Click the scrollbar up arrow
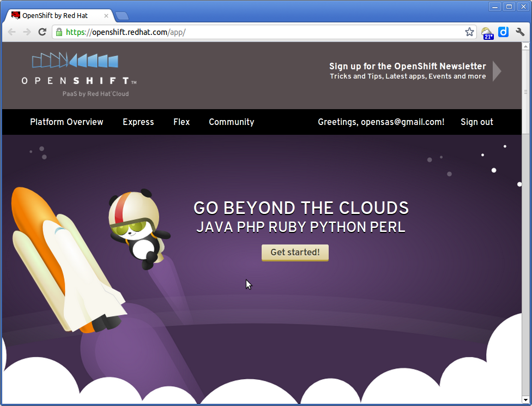The height and width of the screenshot is (406, 532). 525,46
